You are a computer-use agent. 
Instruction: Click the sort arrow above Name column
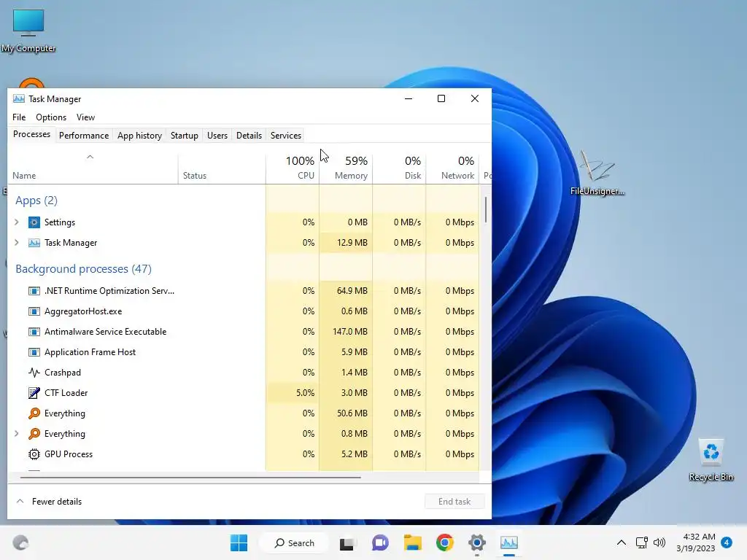click(90, 157)
